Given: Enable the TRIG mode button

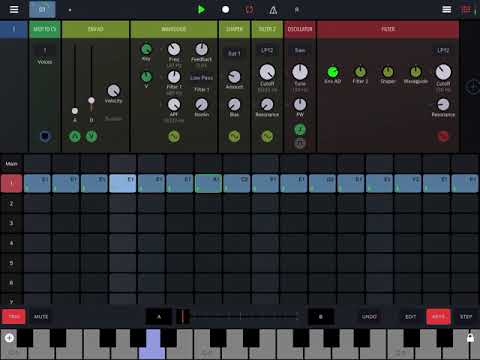Looking at the screenshot, I should tap(14, 317).
